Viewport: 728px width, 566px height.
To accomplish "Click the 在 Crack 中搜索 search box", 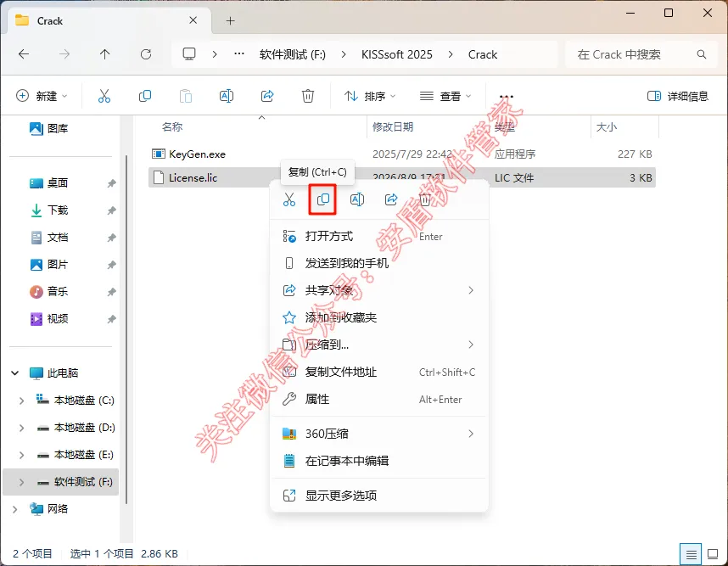I will (x=641, y=54).
